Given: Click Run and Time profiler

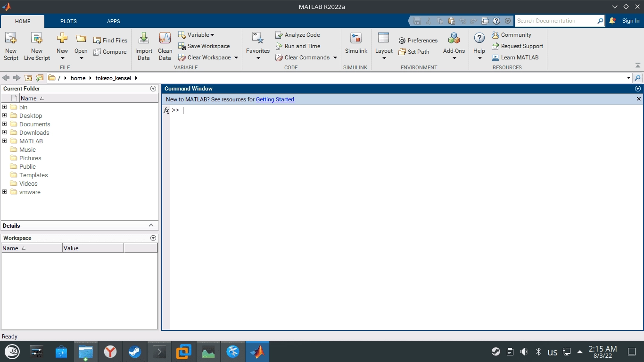Looking at the screenshot, I should [297, 46].
